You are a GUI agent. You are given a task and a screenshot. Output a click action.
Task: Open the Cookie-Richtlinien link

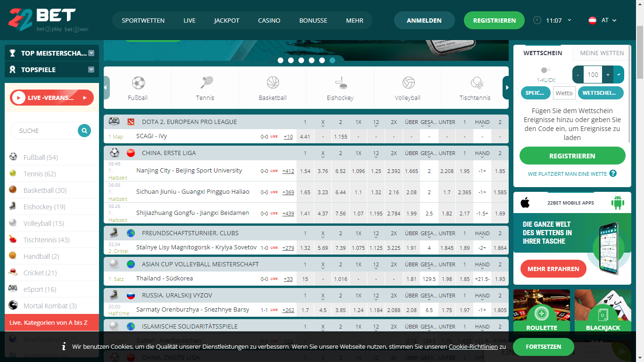coord(473,346)
